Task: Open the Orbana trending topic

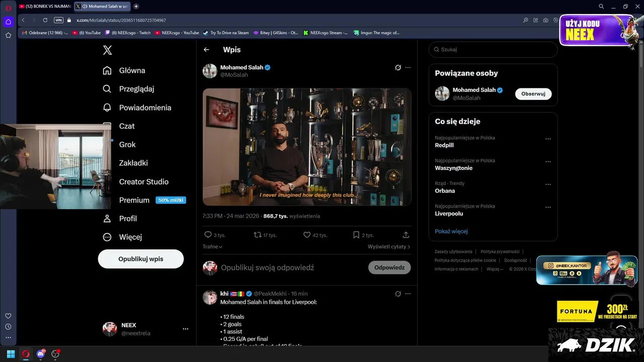Action: pyautogui.click(x=445, y=191)
